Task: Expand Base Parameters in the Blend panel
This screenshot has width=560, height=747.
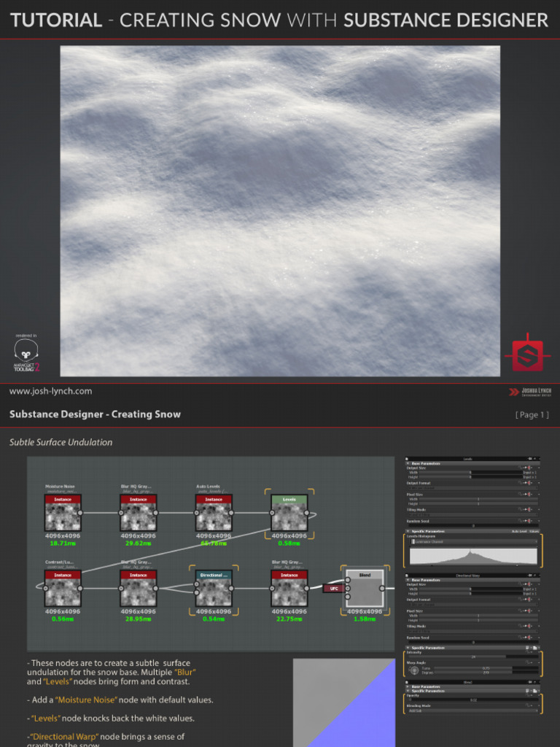Action: 408,686
